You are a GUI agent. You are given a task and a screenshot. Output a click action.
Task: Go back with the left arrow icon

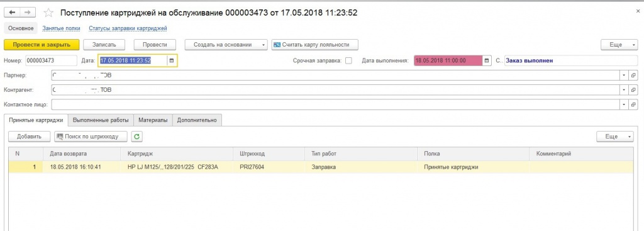[x=12, y=13]
